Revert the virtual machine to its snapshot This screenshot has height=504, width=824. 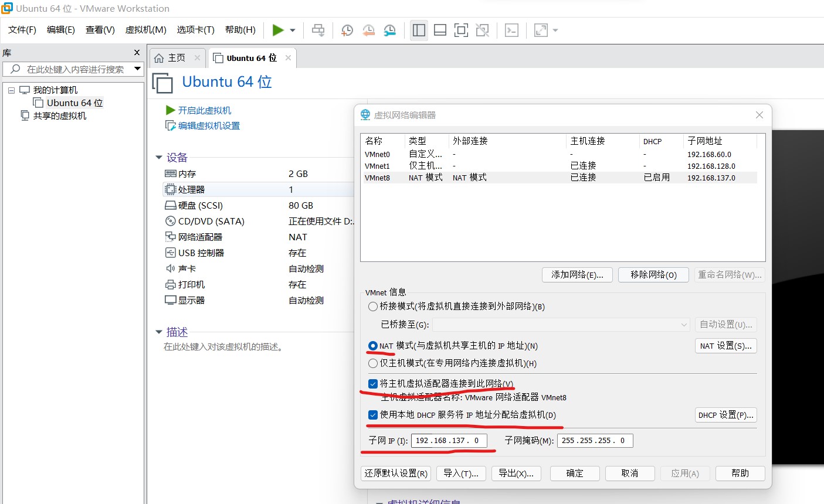coord(368,29)
